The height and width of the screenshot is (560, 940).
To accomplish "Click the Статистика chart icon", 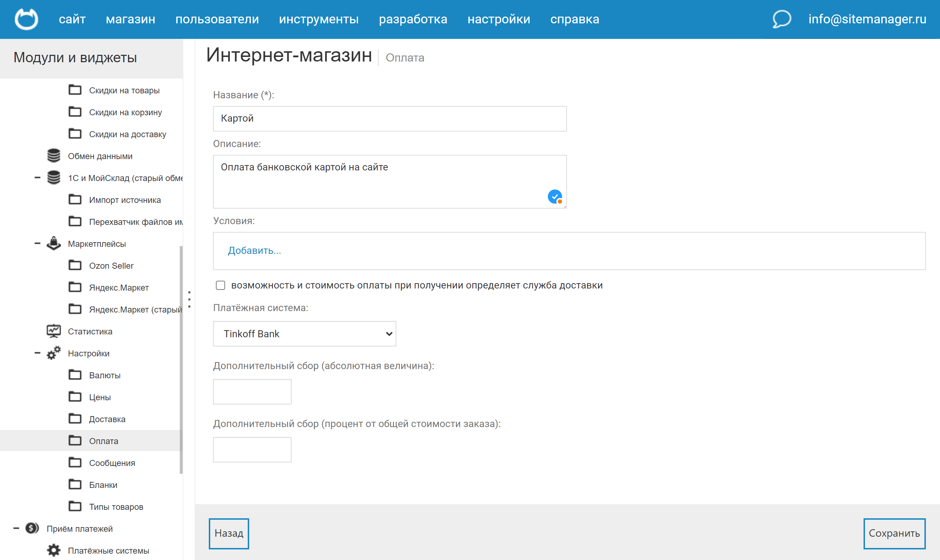I will tap(54, 331).
